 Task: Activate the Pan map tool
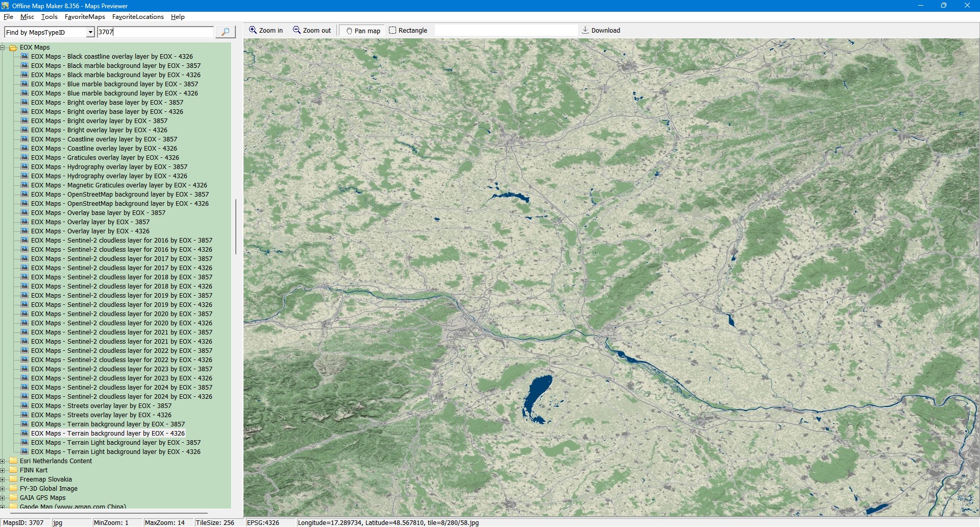click(x=363, y=31)
